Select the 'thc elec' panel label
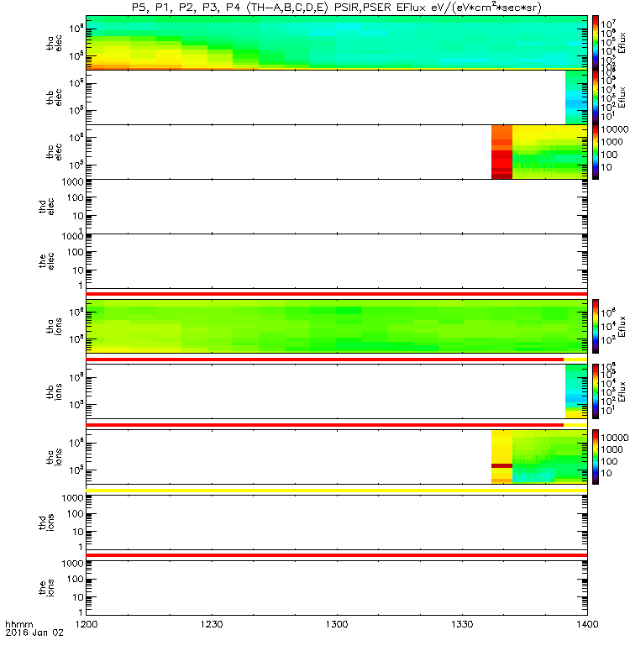The width and height of the screenshot is (630, 672). pyautogui.click(x=55, y=152)
